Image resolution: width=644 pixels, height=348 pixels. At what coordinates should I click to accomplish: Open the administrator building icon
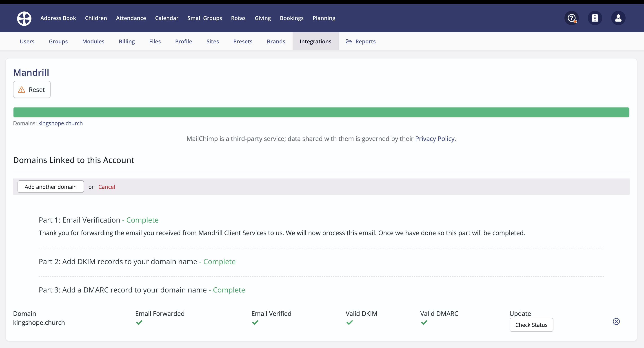coord(595,18)
